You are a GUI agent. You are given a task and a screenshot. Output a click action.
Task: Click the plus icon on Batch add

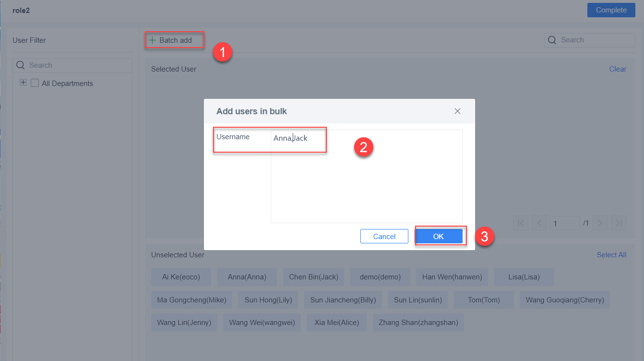pyautogui.click(x=152, y=40)
